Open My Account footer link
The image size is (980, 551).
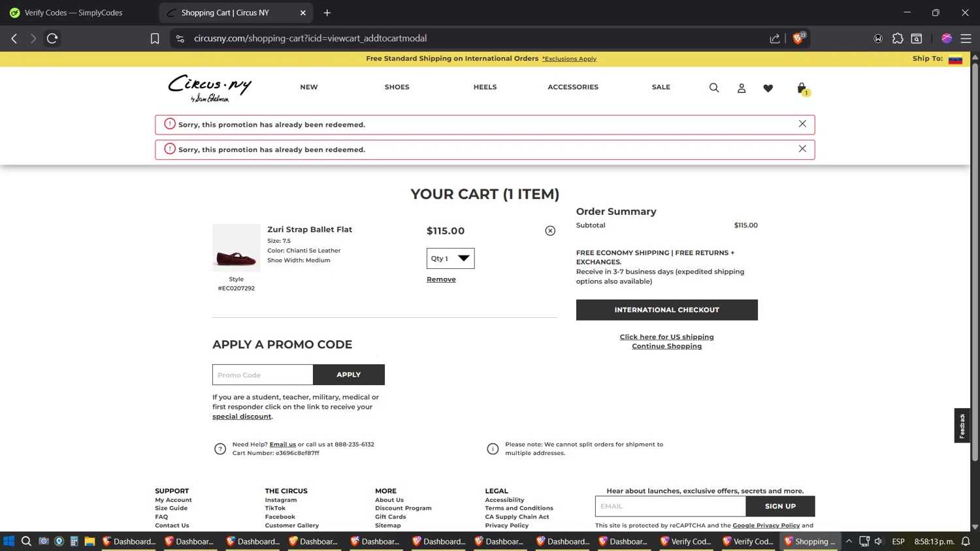tap(173, 500)
